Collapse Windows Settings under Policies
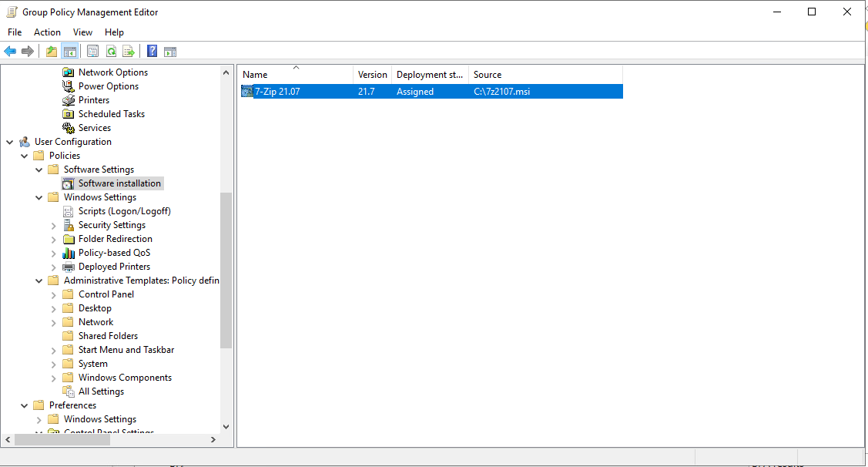 tap(39, 197)
